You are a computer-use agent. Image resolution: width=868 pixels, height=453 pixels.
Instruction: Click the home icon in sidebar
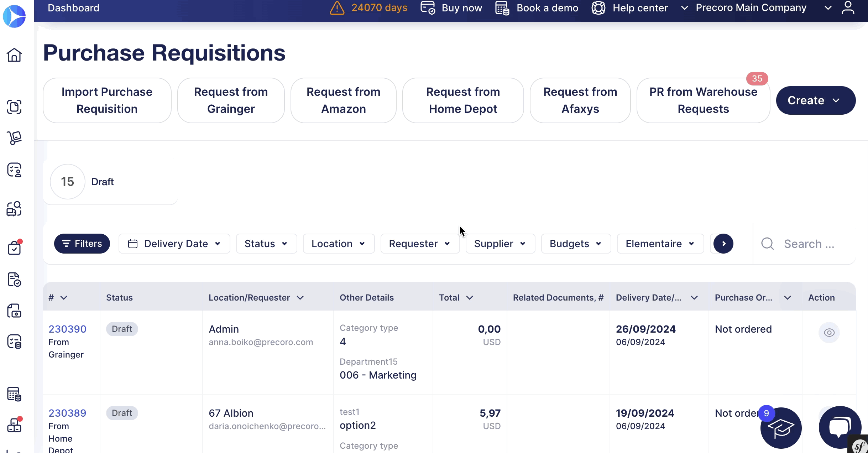(x=14, y=55)
